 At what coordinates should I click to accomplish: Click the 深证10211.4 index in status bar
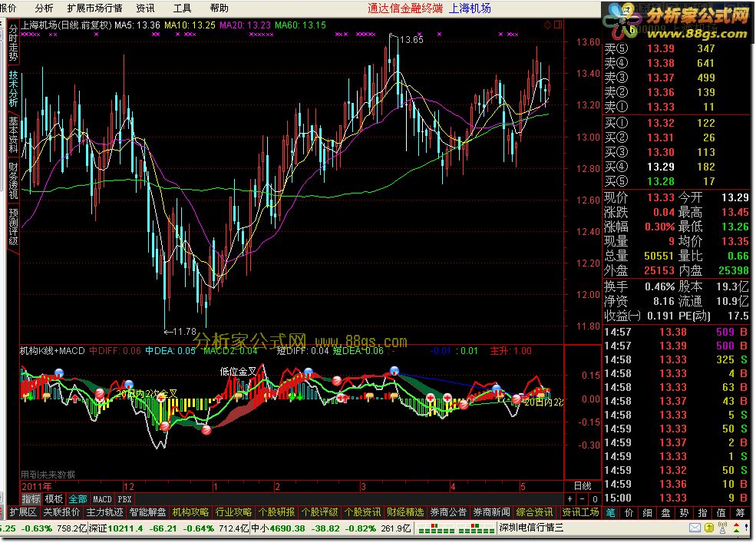116,528
